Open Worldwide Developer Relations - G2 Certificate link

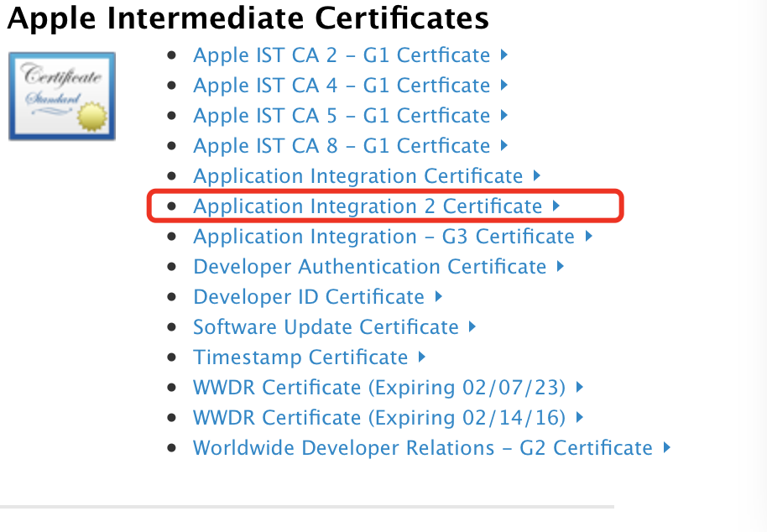coord(422,448)
